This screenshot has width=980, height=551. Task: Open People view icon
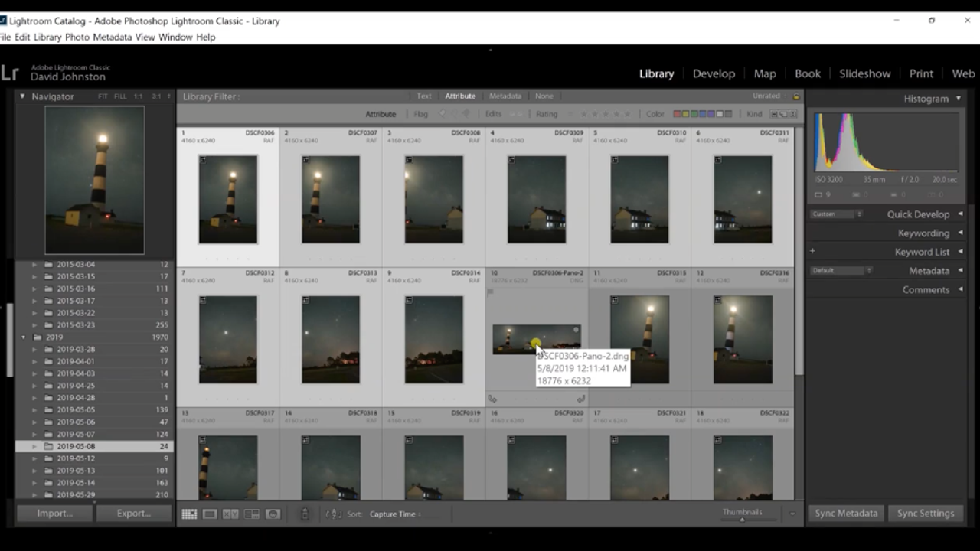point(273,514)
